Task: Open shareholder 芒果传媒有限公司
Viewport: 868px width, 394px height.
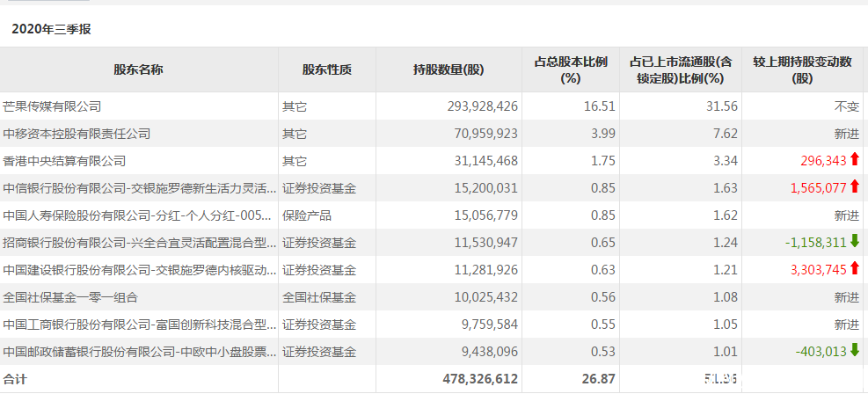Action: point(52,106)
